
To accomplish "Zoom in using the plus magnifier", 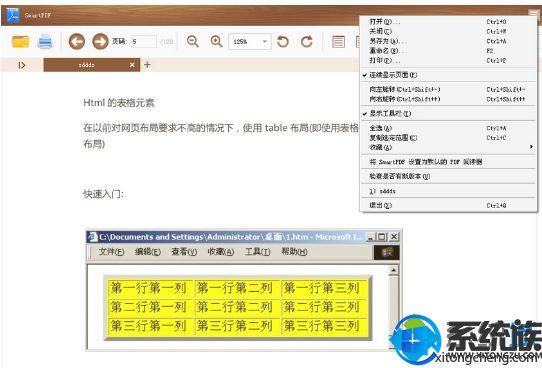I will pos(217,41).
